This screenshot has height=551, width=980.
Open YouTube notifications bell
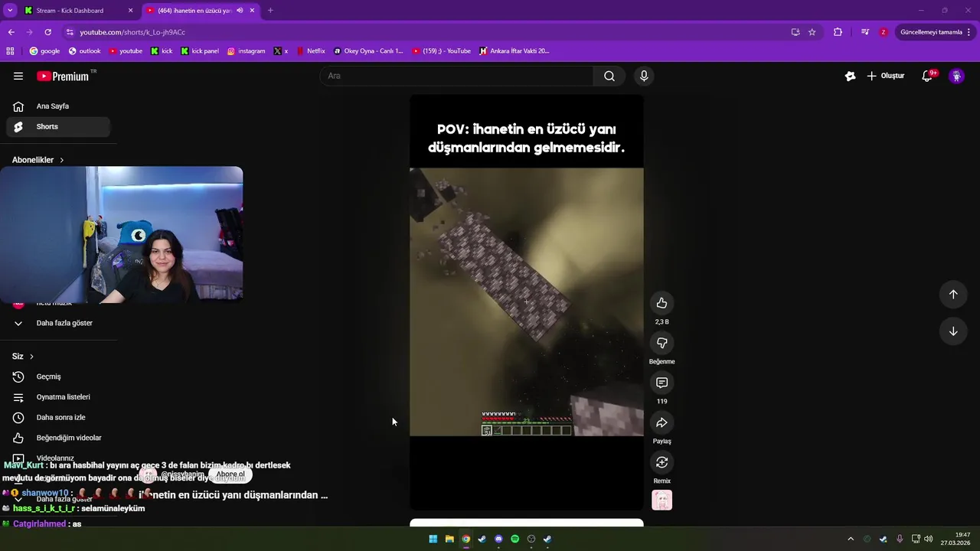(x=927, y=76)
